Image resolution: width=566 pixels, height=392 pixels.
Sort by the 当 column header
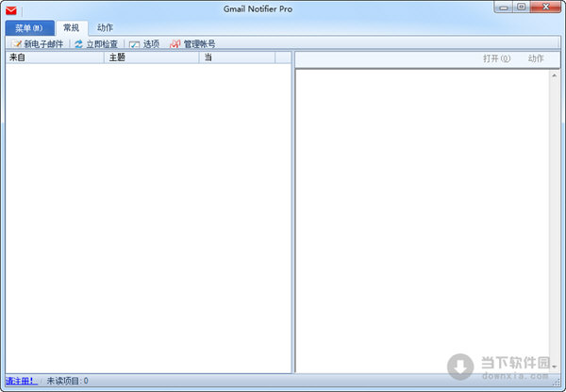click(x=237, y=57)
